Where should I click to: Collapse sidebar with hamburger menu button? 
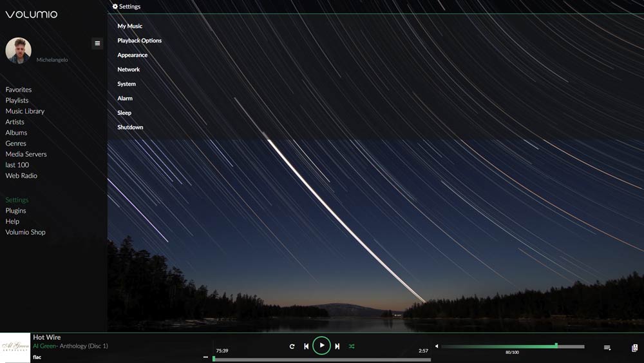coord(97,43)
